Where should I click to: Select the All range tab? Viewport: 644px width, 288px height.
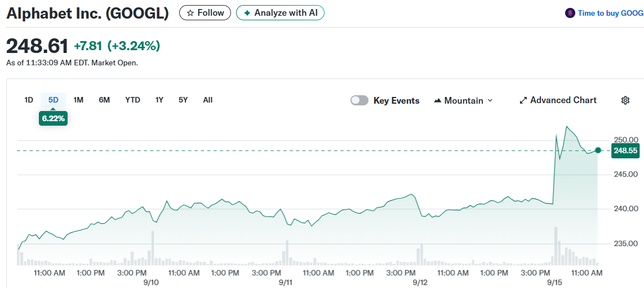point(208,100)
